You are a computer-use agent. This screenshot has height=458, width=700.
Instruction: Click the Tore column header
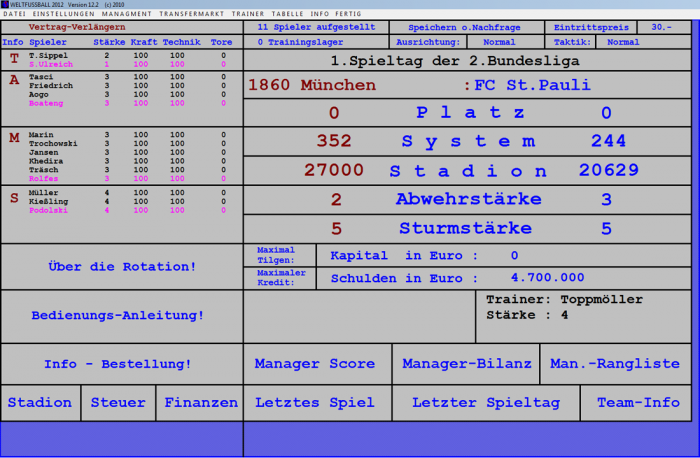click(221, 42)
